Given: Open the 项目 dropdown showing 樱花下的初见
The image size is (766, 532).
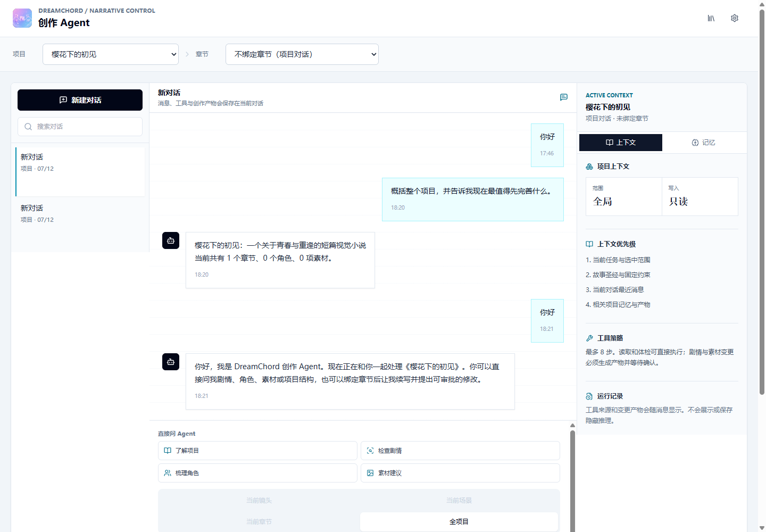Looking at the screenshot, I should (x=111, y=54).
